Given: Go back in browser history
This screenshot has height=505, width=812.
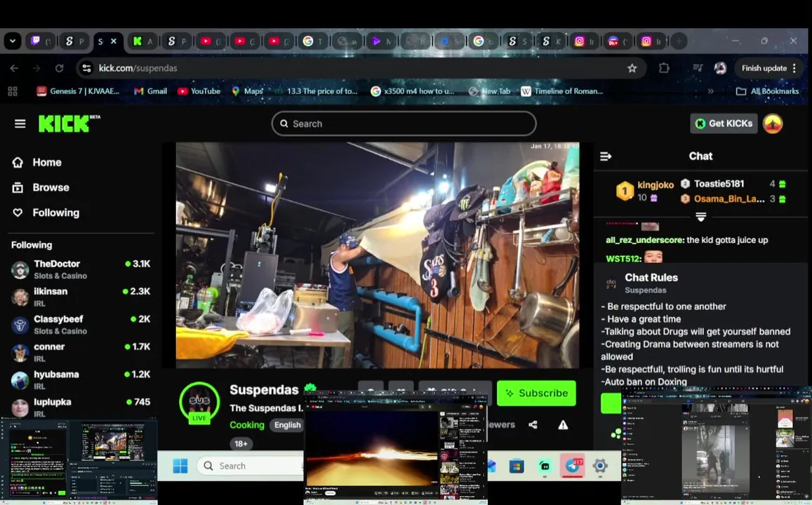Looking at the screenshot, I should point(14,68).
